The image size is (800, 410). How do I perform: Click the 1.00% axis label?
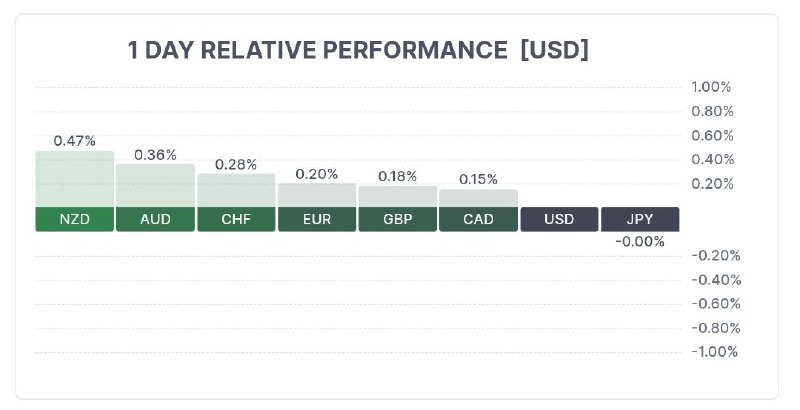711,87
